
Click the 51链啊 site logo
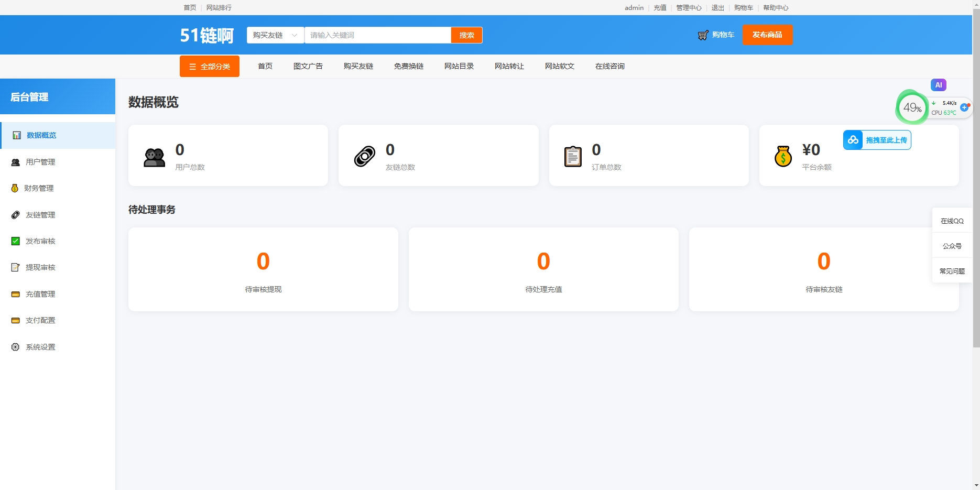point(207,35)
